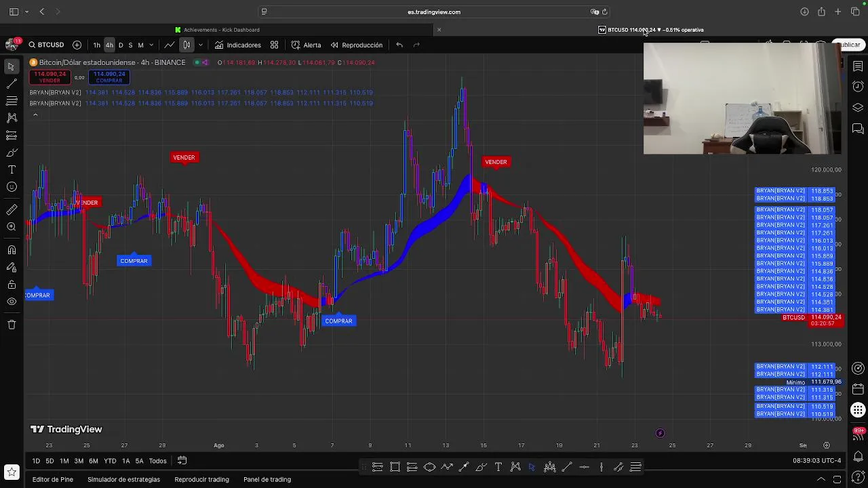Click the red VENDER sell price button

click(50, 77)
